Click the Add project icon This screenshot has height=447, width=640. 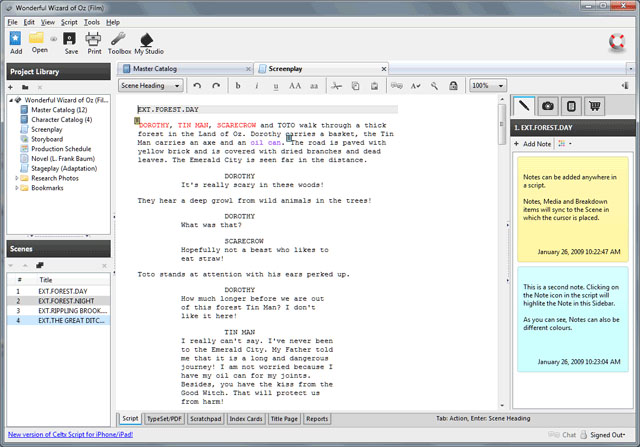pyautogui.click(x=16, y=43)
